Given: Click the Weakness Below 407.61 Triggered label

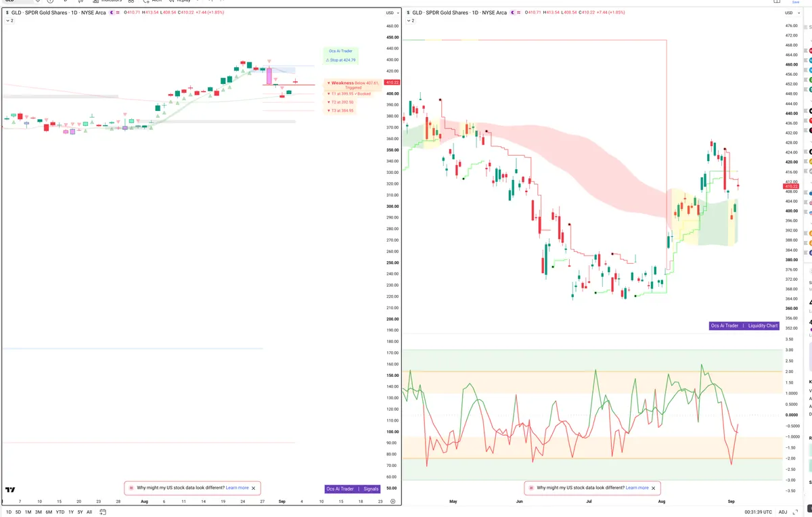Looking at the screenshot, I should point(354,85).
